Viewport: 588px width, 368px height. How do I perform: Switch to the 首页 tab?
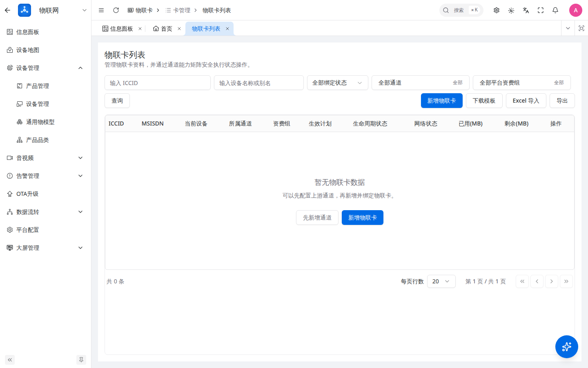[x=163, y=29]
